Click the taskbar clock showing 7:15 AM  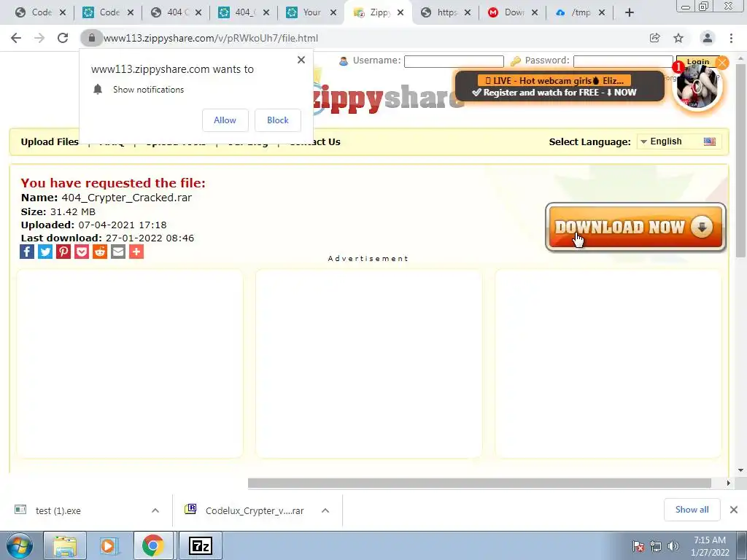tap(709, 546)
